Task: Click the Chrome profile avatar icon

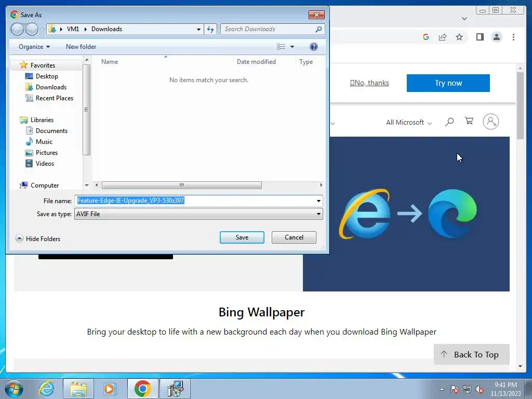Action: [x=496, y=37]
